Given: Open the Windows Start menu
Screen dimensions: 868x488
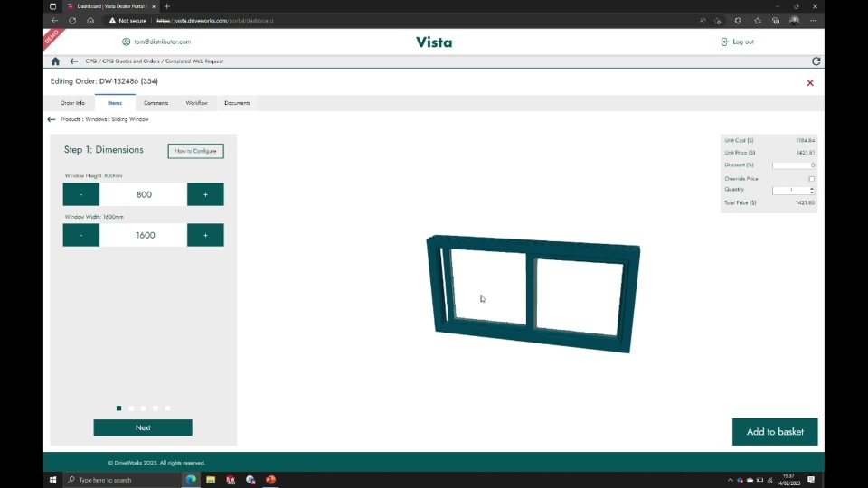Looking at the screenshot, I should pos(53,480).
